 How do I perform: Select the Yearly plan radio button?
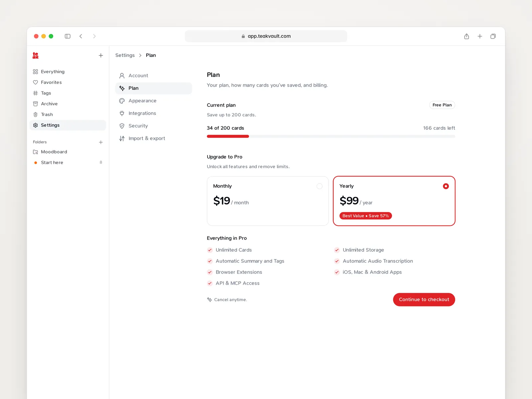tap(446, 186)
